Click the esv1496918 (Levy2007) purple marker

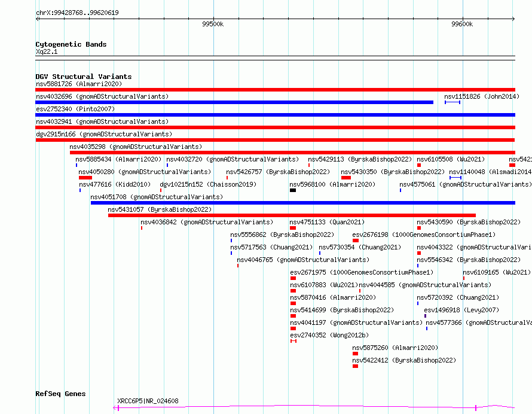pyautogui.click(x=425, y=316)
